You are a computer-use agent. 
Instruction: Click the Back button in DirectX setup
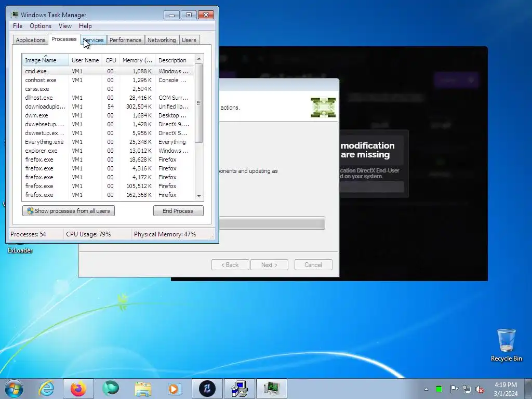click(x=230, y=264)
